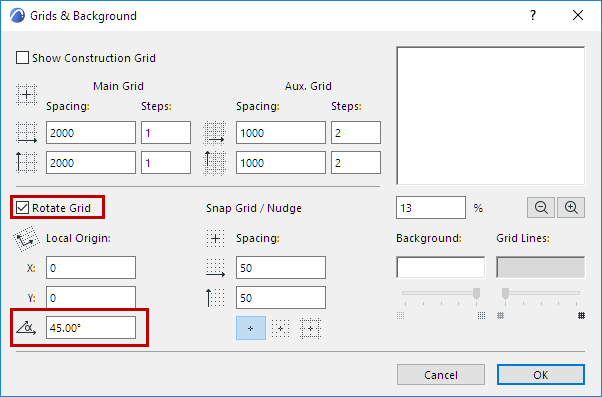Click the Grid Lines color swatch

tap(541, 267)
